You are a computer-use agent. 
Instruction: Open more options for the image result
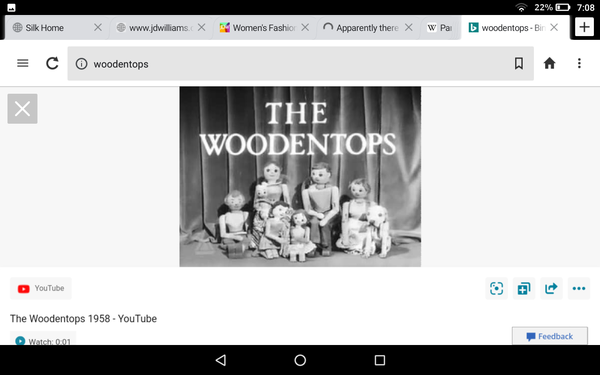pos(579,288)
